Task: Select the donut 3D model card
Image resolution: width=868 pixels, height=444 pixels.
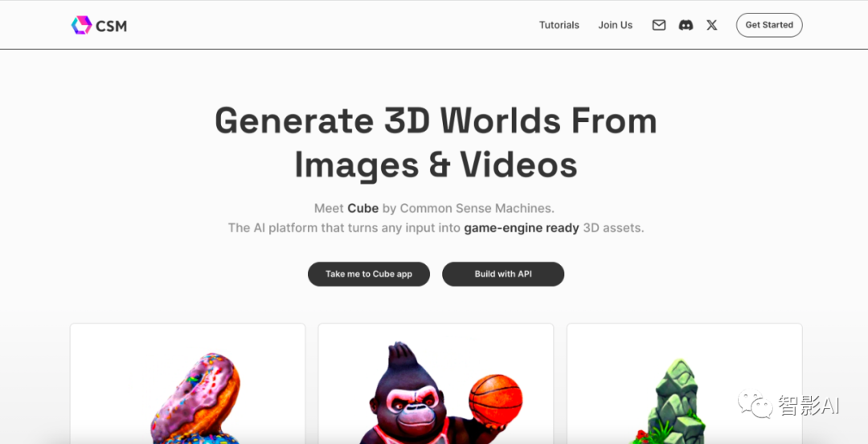Action: point(187,383)
